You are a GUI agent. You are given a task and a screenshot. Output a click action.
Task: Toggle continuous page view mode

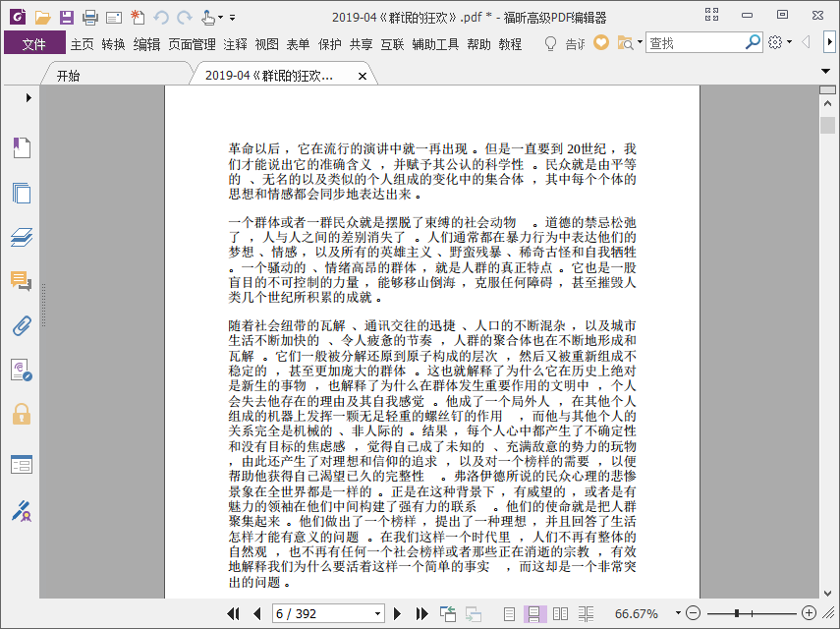coord(534,614)
